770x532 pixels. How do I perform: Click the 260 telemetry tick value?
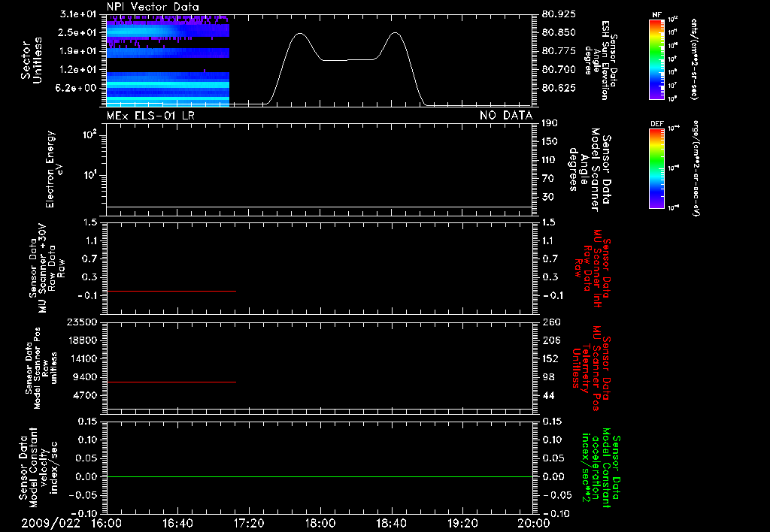pyautogui.click(x=551, y=322)
